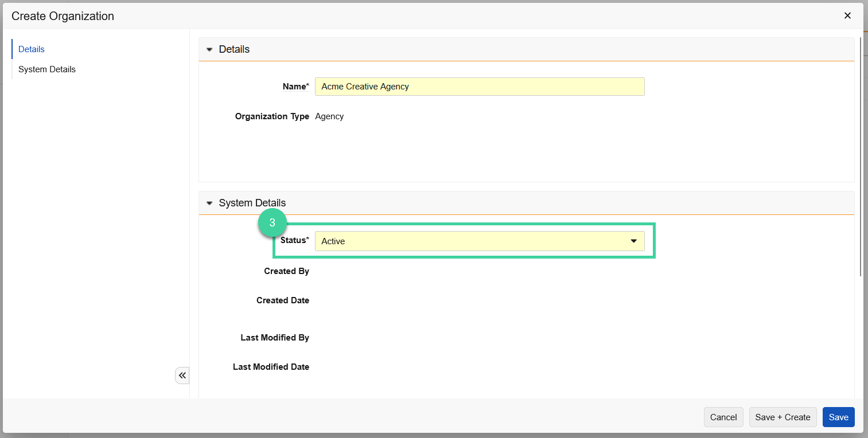Select Details in the left sidebar
This screenshot has height=438, width=868.
(x=31, y=49)
